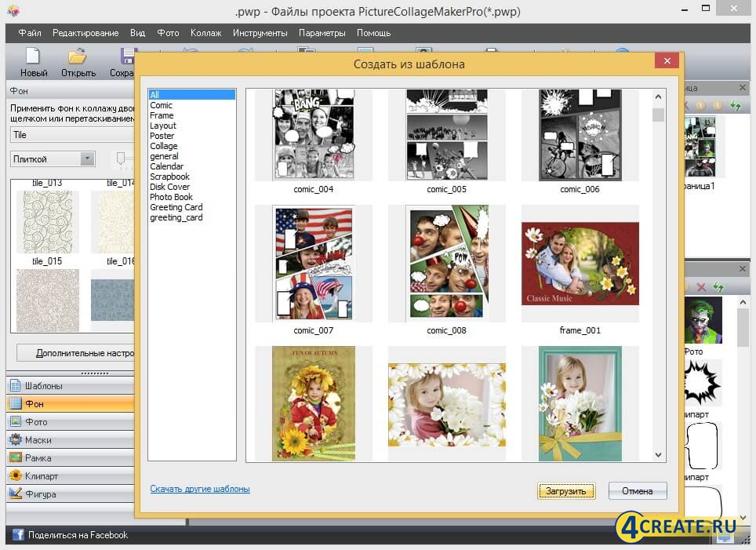Select the comic_007 template thumbnail
This screenshot has height=550, width=756.
(x=313, y=263)
